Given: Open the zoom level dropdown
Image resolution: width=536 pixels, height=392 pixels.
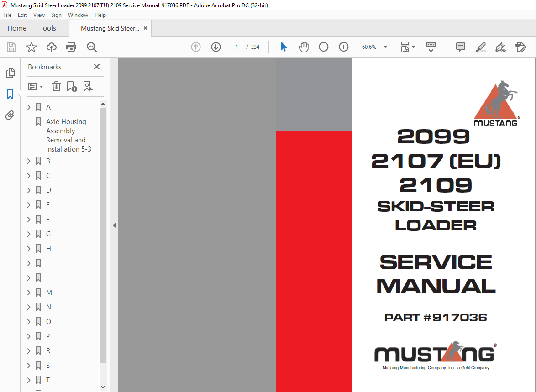Looking at the screenshot, I should click(386, 47).
